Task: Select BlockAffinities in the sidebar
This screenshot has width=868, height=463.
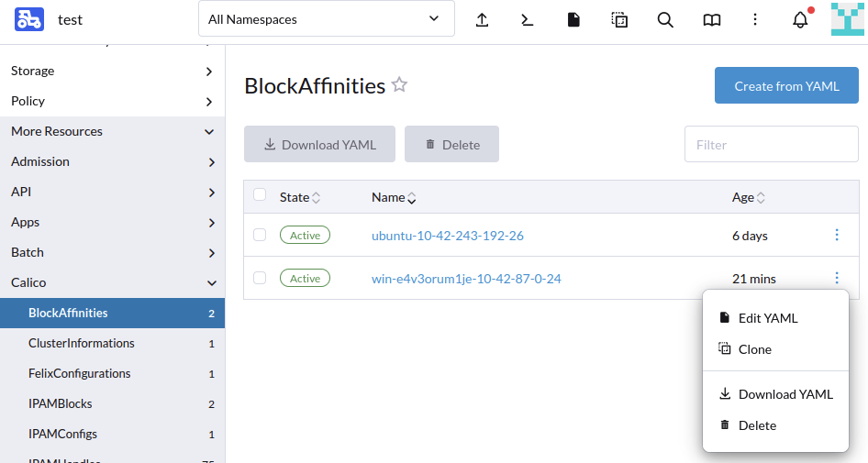Action: point(112,313)
